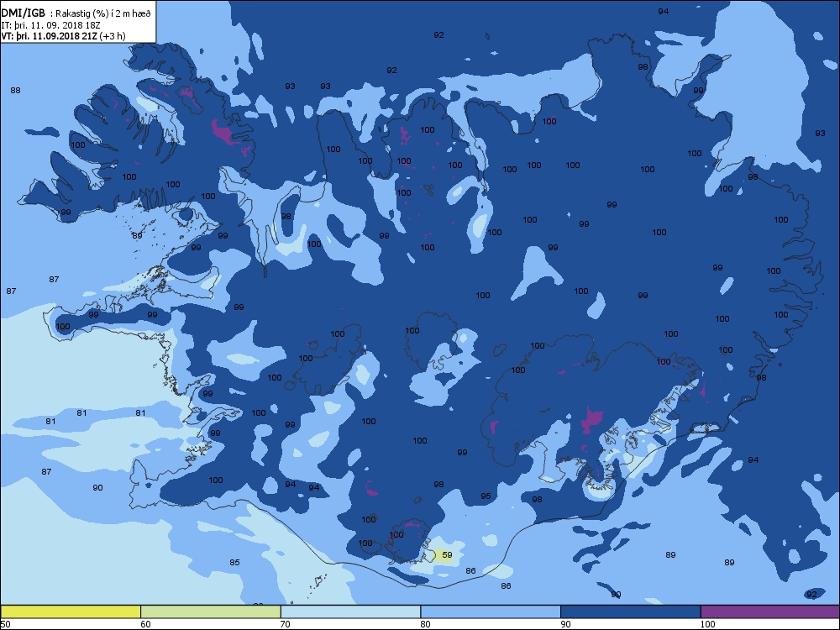Click the '88' humidity value on the map
The width and height of the screenshot is (840, 630).
(x=15, y=90)
